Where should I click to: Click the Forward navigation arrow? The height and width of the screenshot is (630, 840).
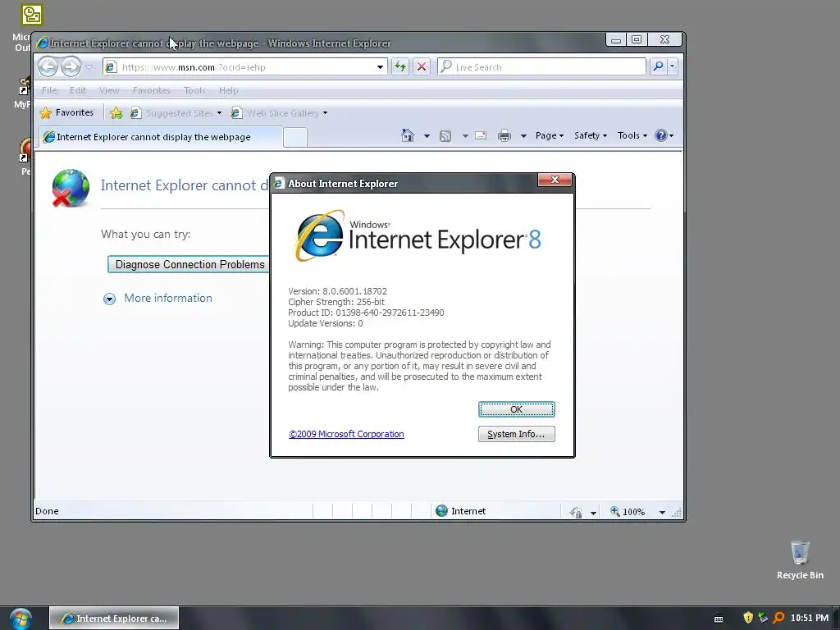[71, 67]
